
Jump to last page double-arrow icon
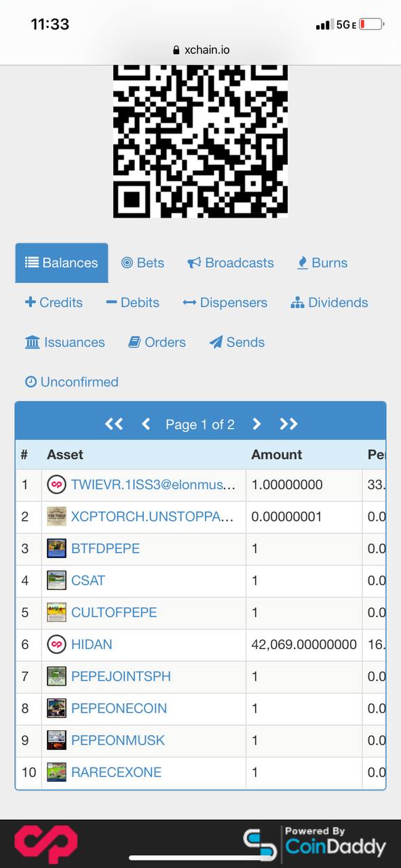pos(288,424)
